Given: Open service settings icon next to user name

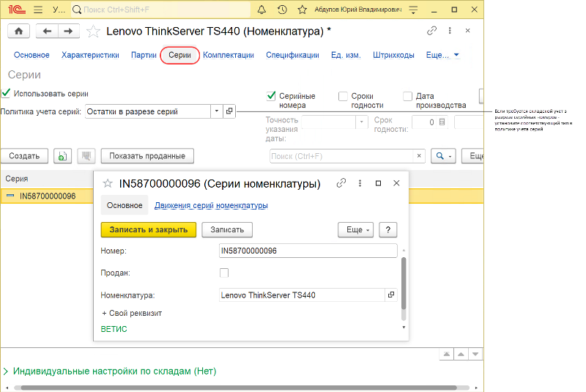Looking at the screenshot, I should 413,10.
